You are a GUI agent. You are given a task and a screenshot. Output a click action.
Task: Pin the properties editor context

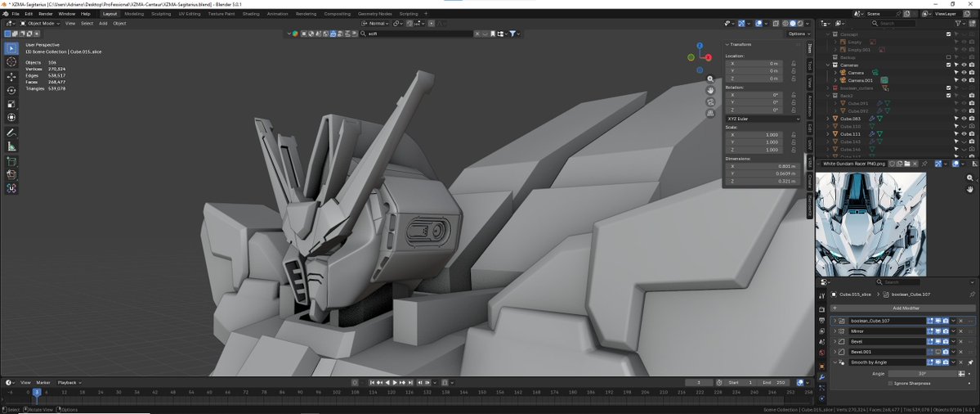(x=972, y=294)
